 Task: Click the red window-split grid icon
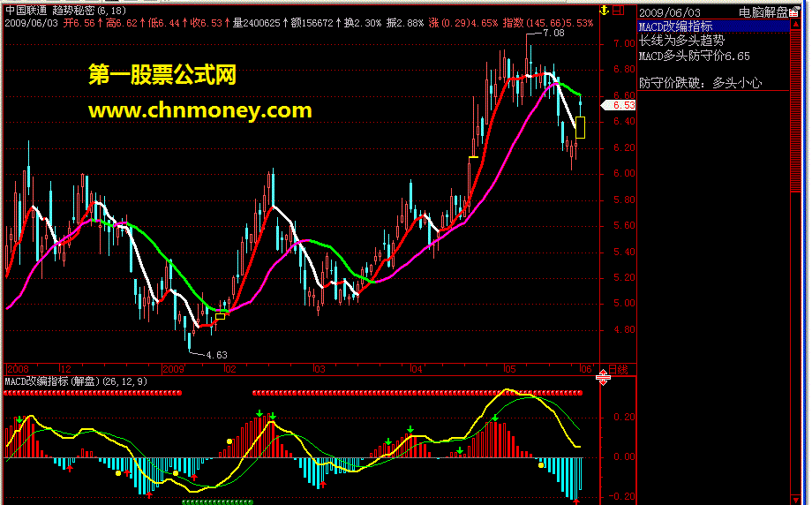coord(619,10)
